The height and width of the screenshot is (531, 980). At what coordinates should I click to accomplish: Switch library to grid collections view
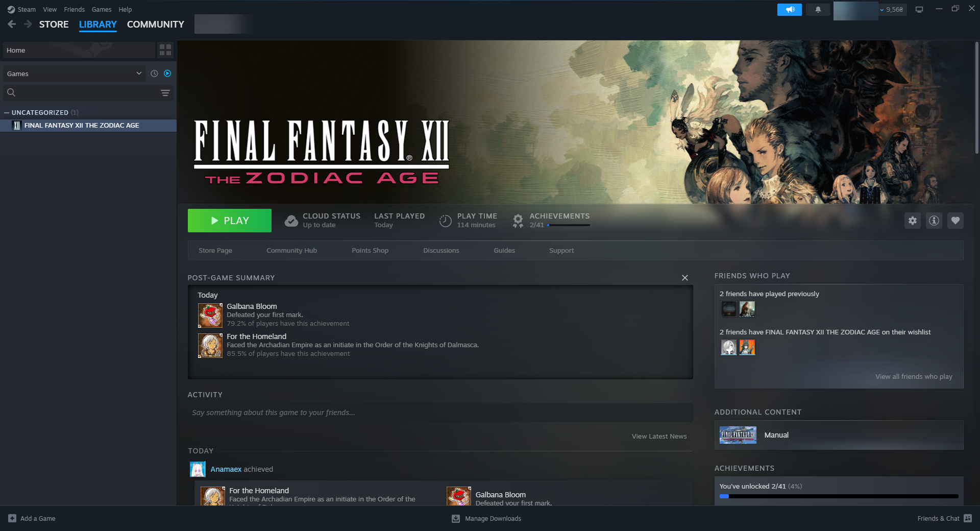[165, 50]
